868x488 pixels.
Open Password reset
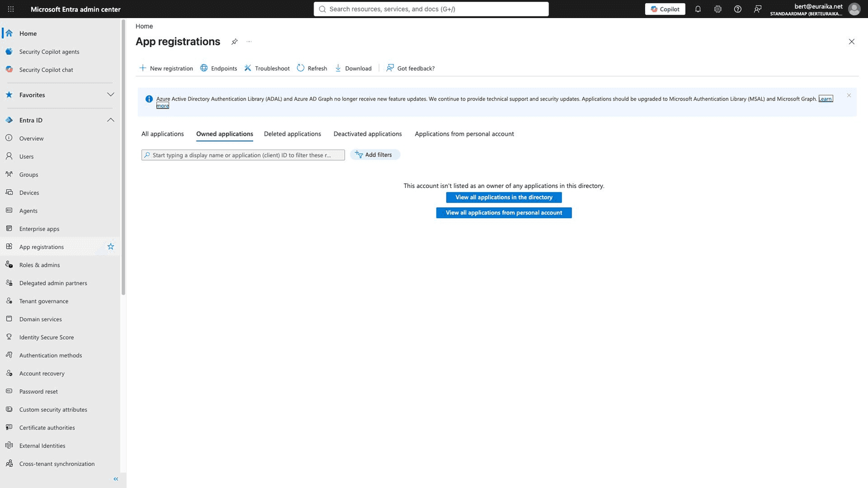pyautogui.click(x=60, y=392)
